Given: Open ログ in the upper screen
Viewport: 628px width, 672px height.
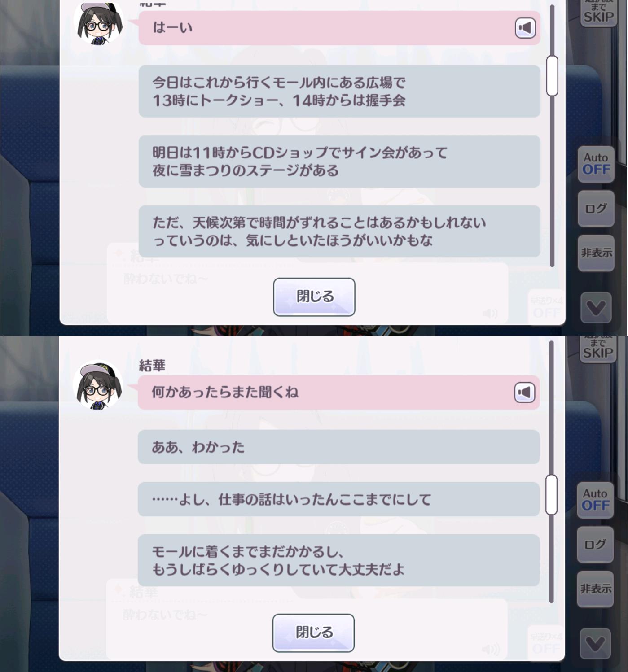Looking at the screenshot, I should (596, 209).
